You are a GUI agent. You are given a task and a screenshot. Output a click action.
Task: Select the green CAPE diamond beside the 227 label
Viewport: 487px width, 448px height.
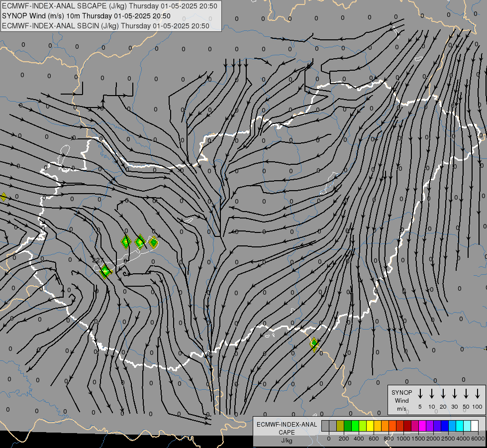[105, 271]
